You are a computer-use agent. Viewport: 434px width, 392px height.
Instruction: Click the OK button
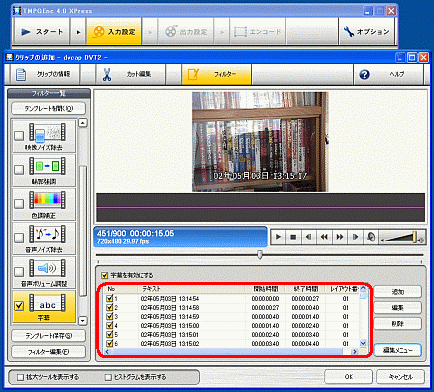click(349, 377)
